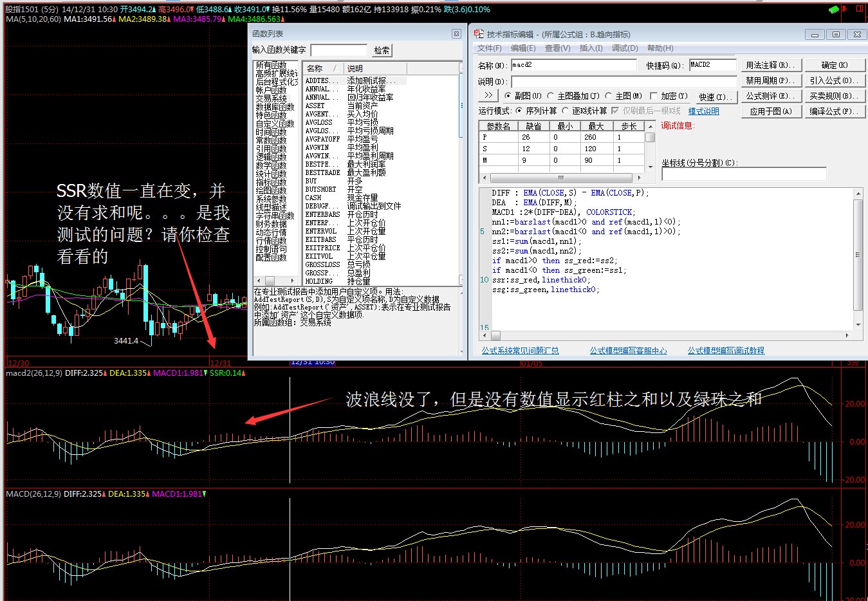Confirm with the 确定(K) button
868x601 pixels.
835,65
